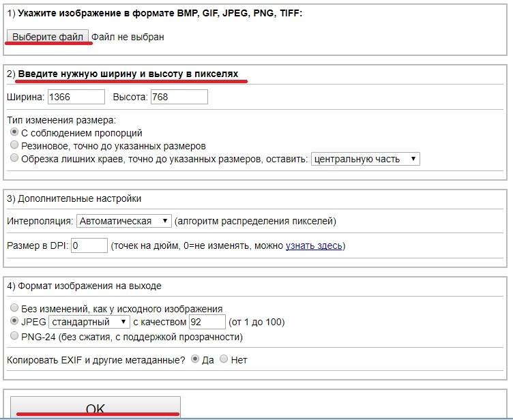The image size is (513, 420).
Task: Expand the Интерполяция 'Автоматическая' dropdown
Action: [x=123, y=221]
